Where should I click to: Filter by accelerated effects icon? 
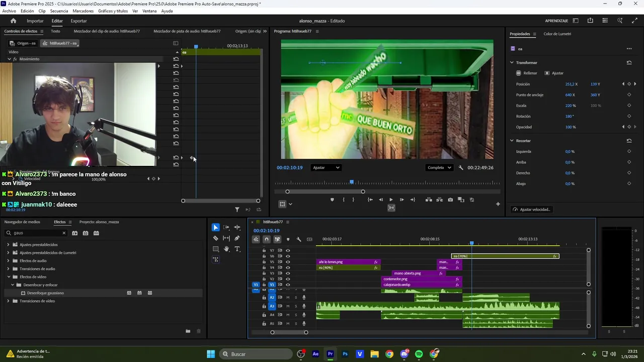pyautogui.click(x=74, y=233)
